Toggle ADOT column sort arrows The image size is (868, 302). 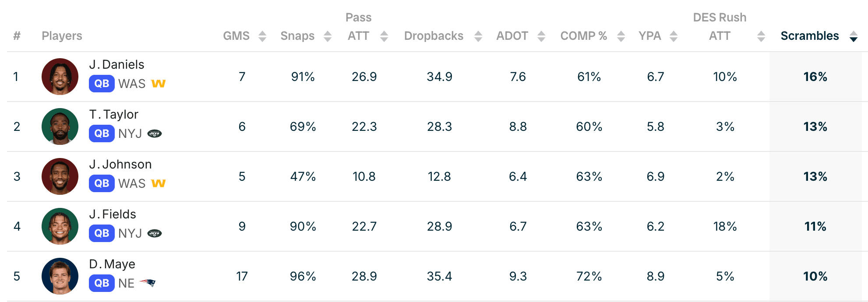pos(541,36)
